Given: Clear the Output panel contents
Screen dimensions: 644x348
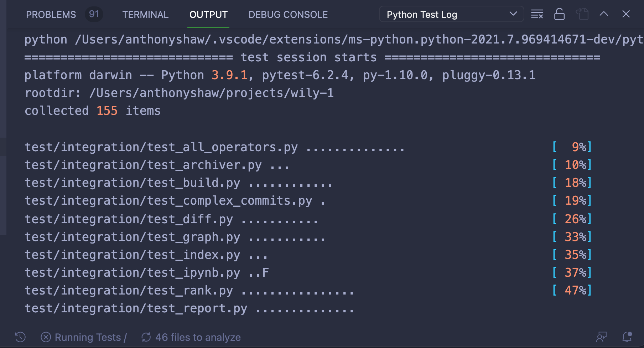Looking at the screenshot, I should pos(537,14).
